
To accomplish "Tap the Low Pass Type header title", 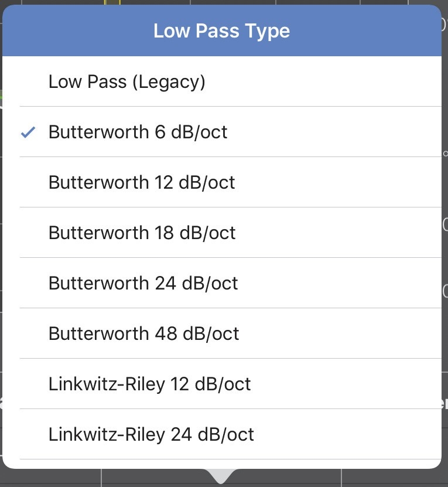I will [x=221, y=31].
